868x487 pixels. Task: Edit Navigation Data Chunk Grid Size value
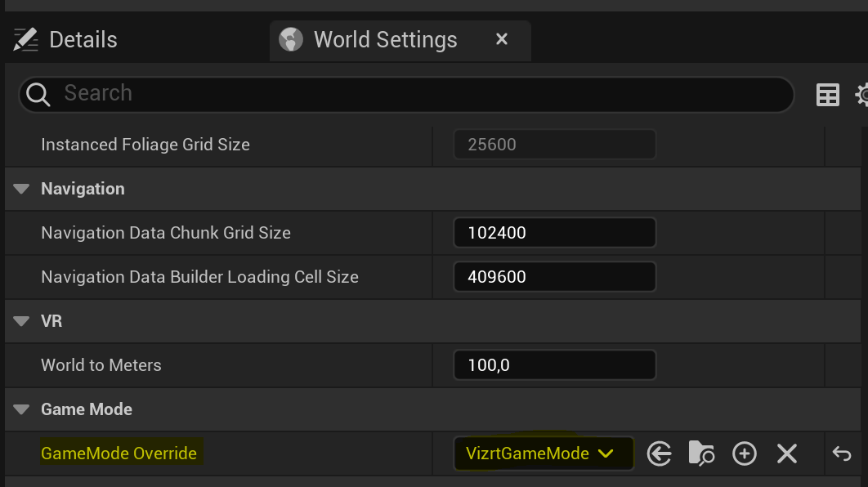point(554,233)
